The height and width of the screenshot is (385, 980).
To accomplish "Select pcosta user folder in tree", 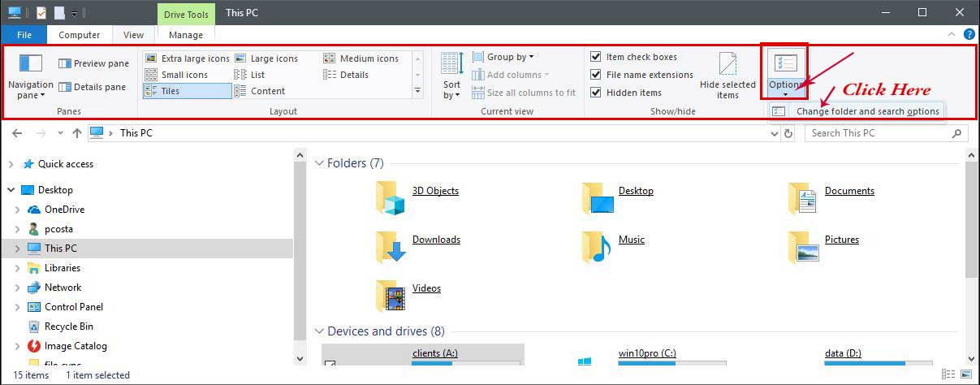I will coord(58,229).
